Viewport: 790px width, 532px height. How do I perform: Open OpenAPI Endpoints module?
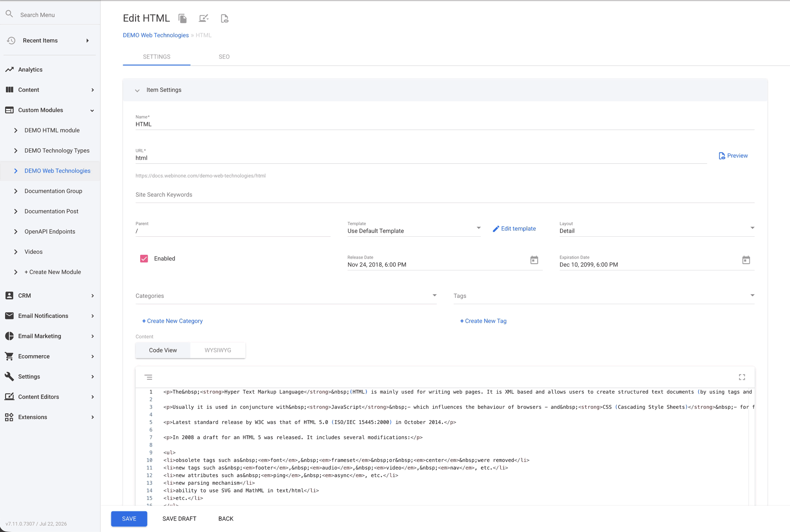pyautogui.click(x=50, y=232)
